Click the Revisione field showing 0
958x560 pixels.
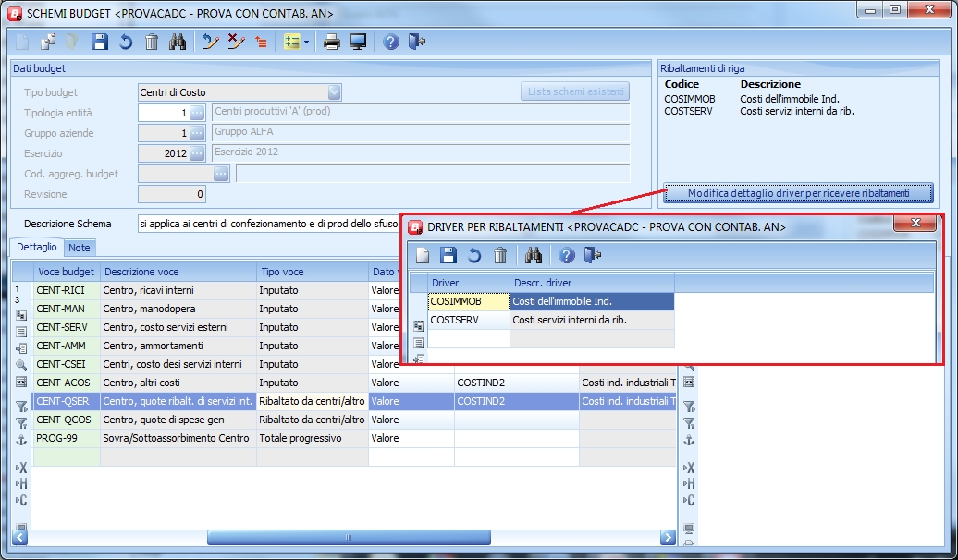pos(172,194)
